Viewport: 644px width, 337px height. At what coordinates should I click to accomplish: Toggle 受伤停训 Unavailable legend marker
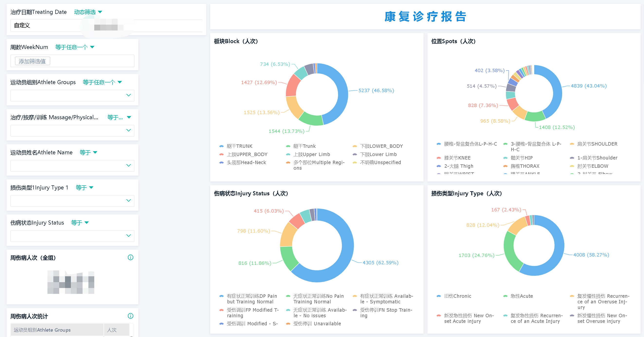coord(288,324)
